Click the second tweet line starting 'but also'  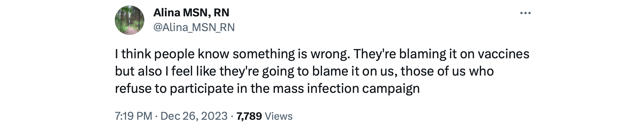coord(304,71)
